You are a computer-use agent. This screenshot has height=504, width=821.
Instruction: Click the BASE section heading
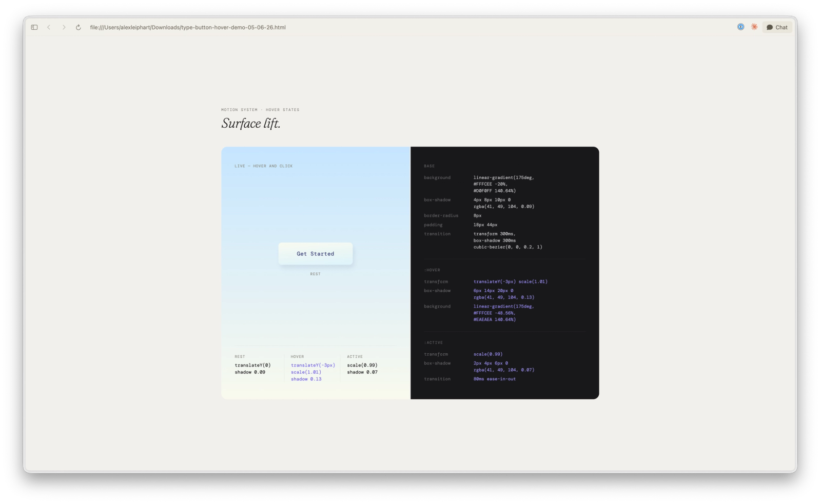429,166
